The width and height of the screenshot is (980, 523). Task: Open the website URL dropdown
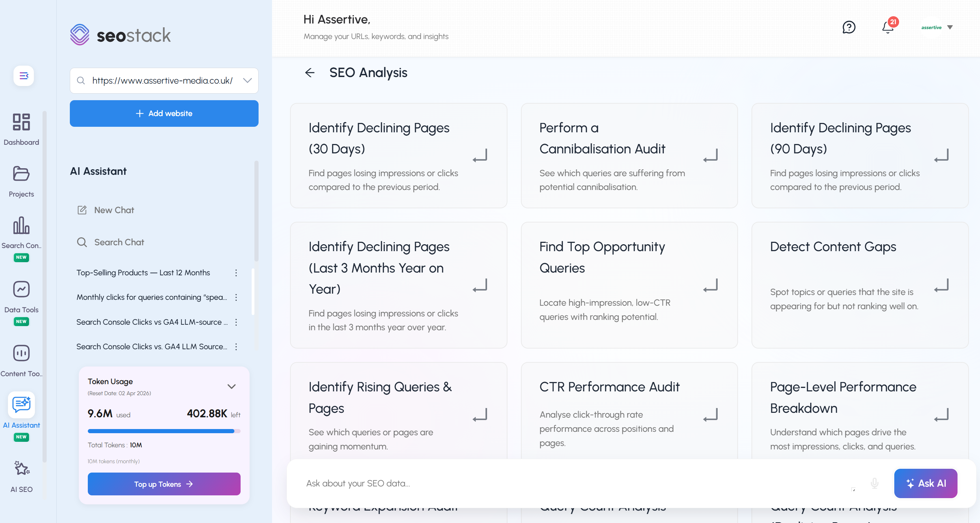pos(246,80)
